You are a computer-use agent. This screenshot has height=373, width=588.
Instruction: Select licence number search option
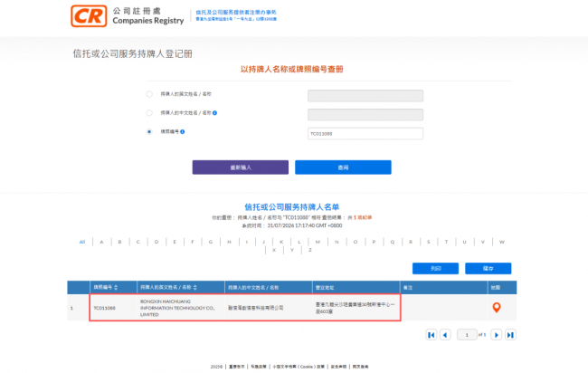(149, 131)
